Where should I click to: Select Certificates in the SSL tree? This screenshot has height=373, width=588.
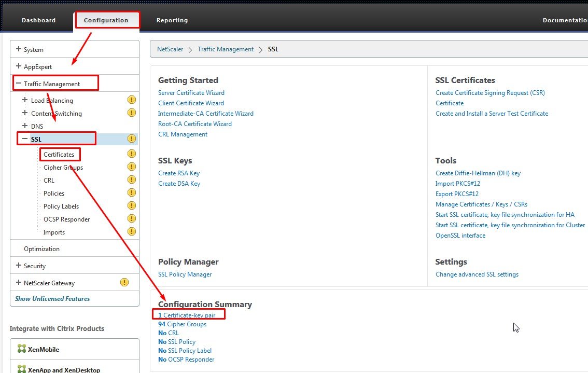(59, 154)
